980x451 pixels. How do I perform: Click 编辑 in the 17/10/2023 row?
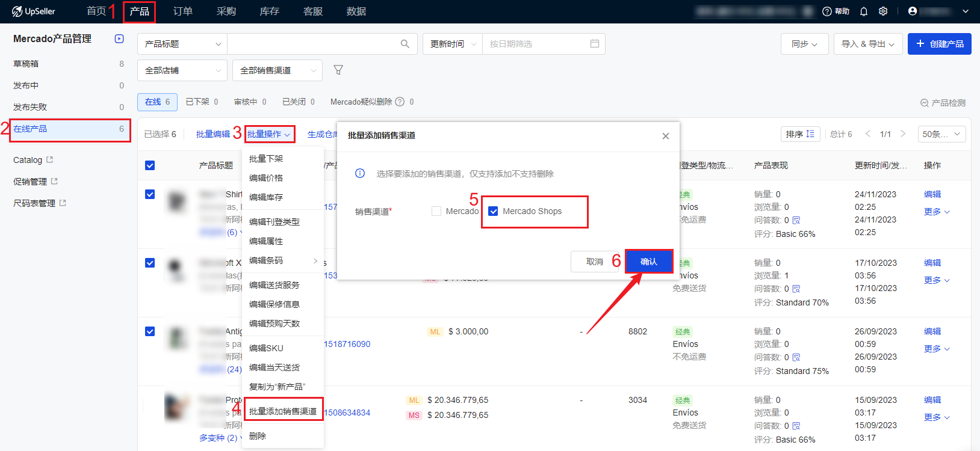[932, 263]
